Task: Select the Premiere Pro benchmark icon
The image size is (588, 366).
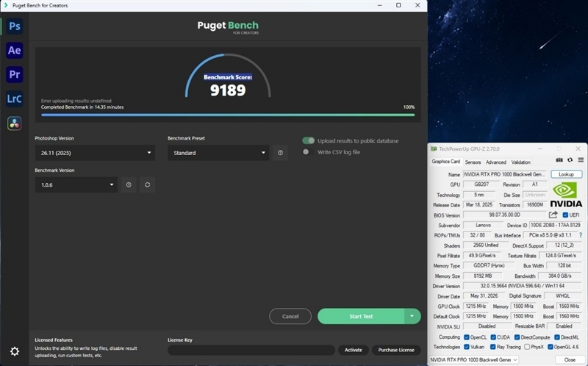Action: coord(14,75)
